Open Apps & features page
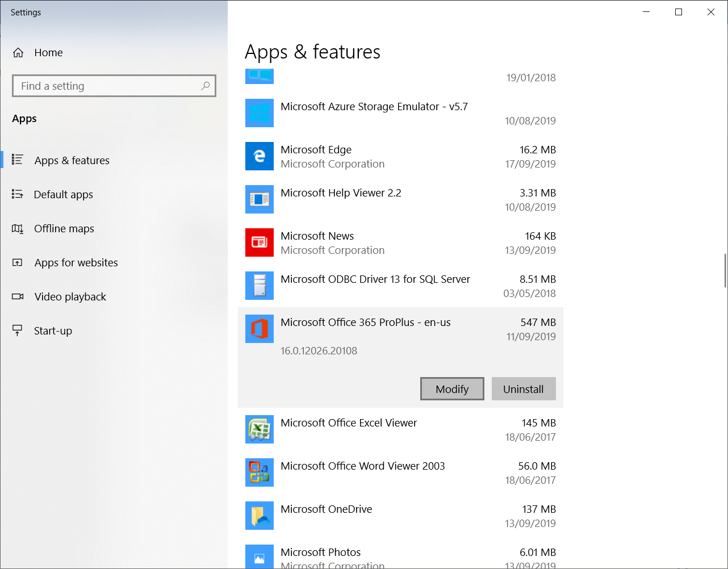 (114, 160)
